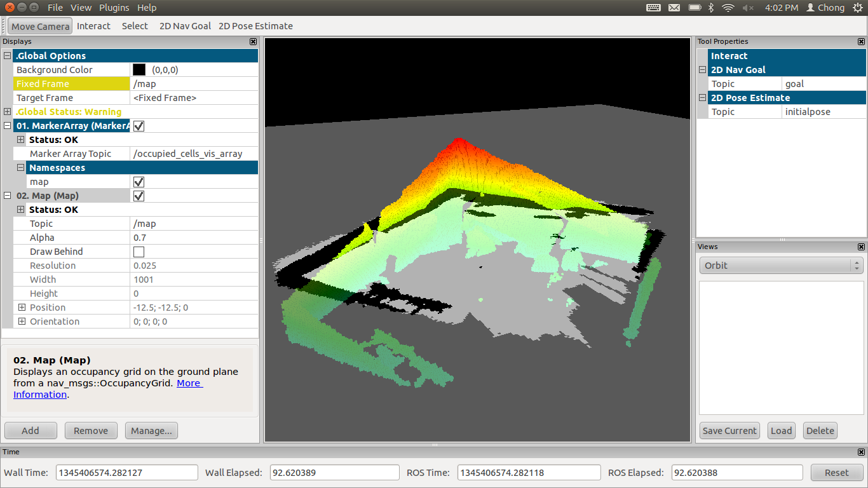Image resolution: width=868 pixels, height=488 pixels.
Task: Open the 4:02 PM clock indicator
Action: (782, 8)
